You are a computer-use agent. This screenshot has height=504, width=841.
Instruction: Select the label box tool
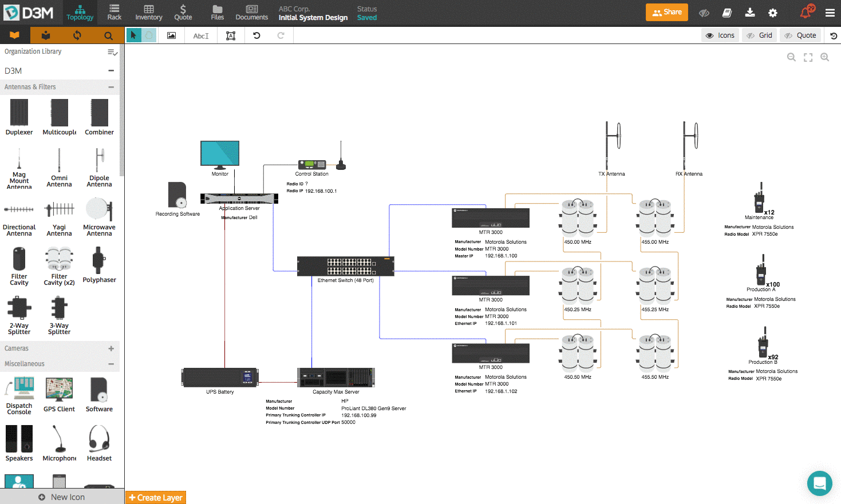(230, 35)
